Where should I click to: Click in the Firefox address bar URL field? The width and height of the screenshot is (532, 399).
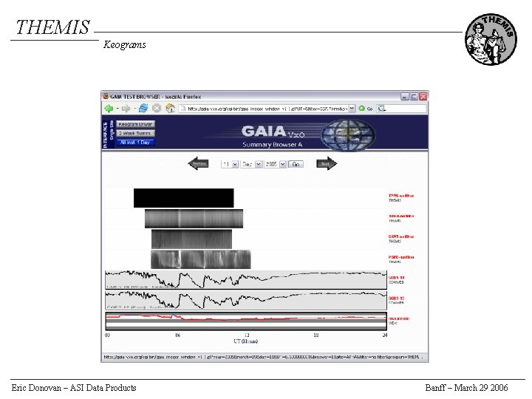pyautogui.click(x=267, y=109)
